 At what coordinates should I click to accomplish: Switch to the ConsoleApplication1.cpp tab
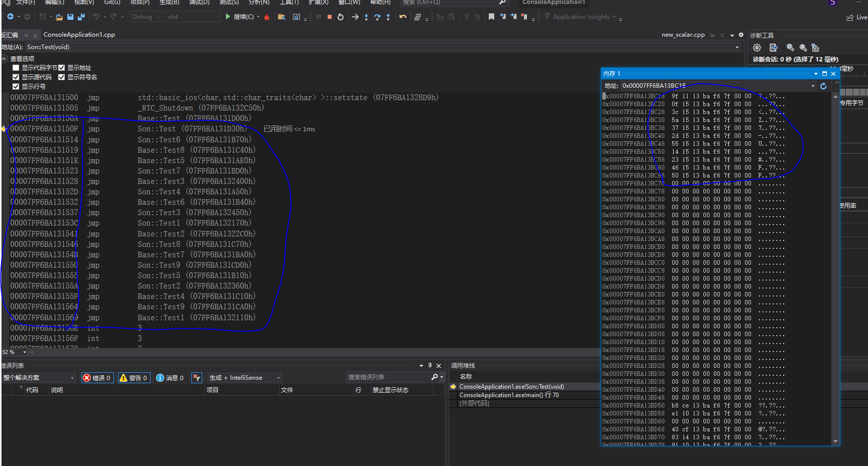pos(79,35)
